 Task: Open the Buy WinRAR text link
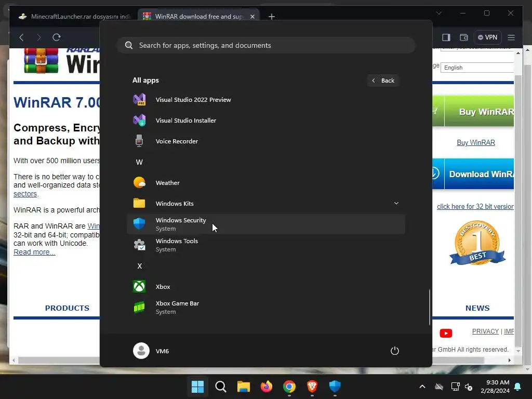[476, 142]
